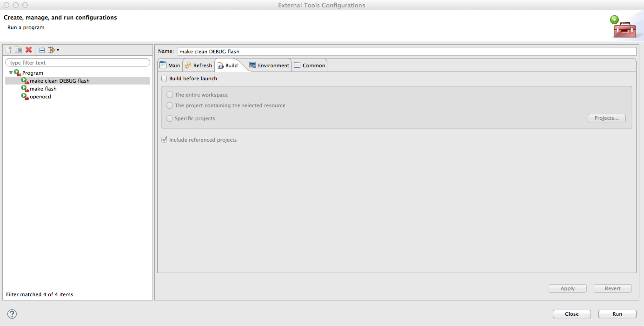
Task: Click the openocd configuration icon
Action: point(25,96)
